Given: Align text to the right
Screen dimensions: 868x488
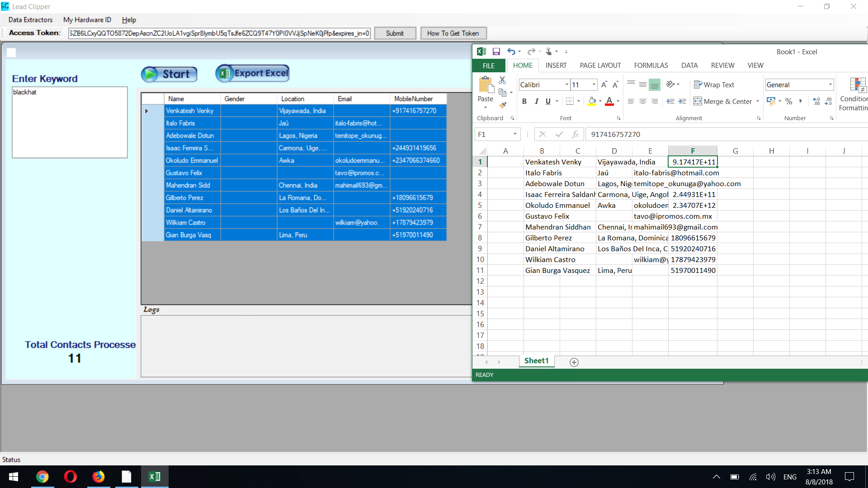Looking at the screenshot, I should 654,101.
